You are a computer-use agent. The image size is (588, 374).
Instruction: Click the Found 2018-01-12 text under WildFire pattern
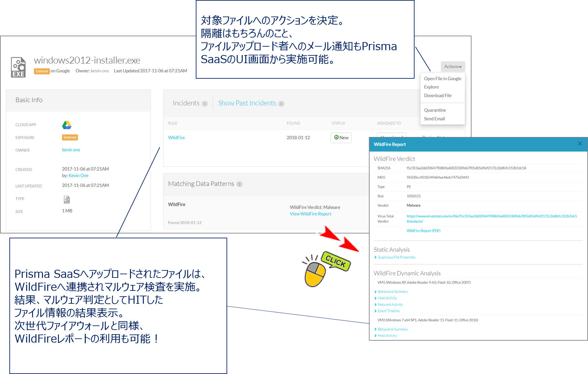184,223
